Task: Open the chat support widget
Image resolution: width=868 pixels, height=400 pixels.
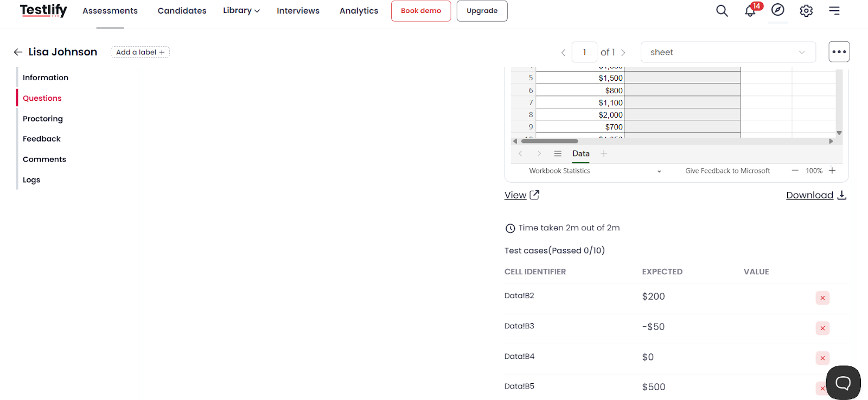Action: pyautogui.click(x=843, y=383)
